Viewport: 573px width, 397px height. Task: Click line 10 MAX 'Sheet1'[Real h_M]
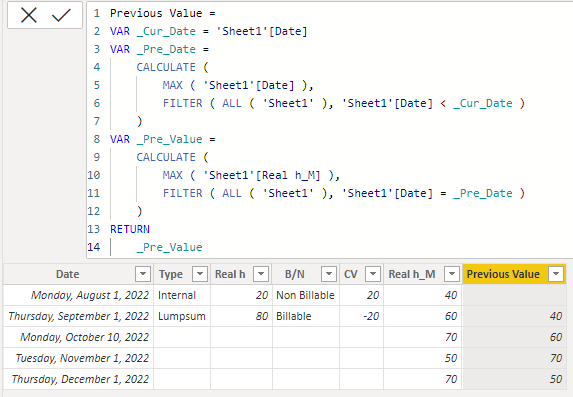(251, 175)
